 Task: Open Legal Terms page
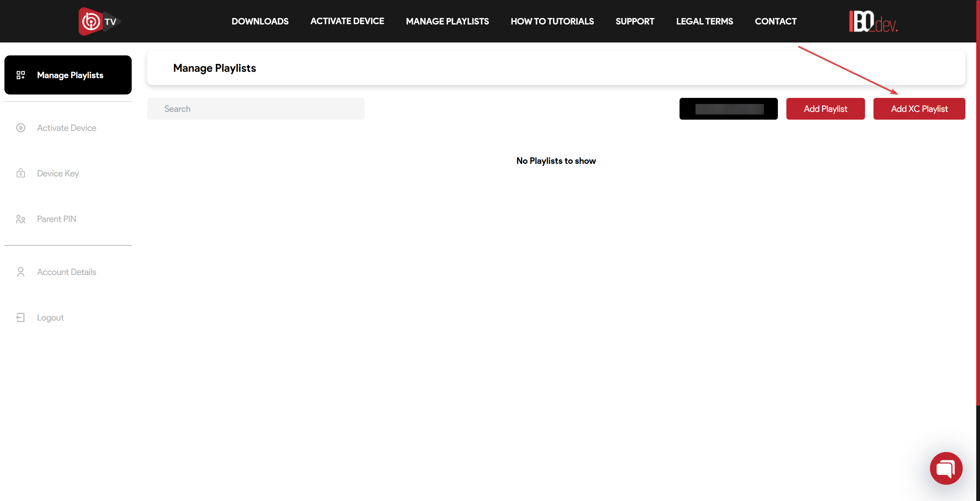point(704,21)
